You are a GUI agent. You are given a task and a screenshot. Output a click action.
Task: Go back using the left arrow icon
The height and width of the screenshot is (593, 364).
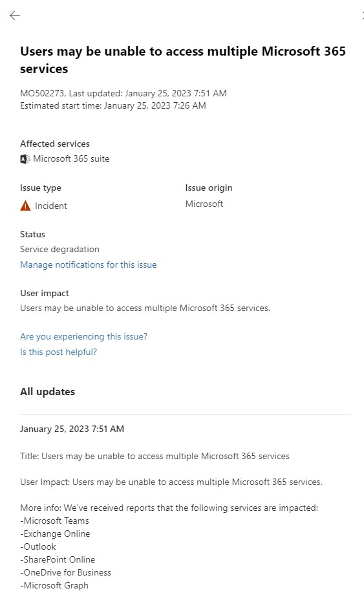[15, 16]
